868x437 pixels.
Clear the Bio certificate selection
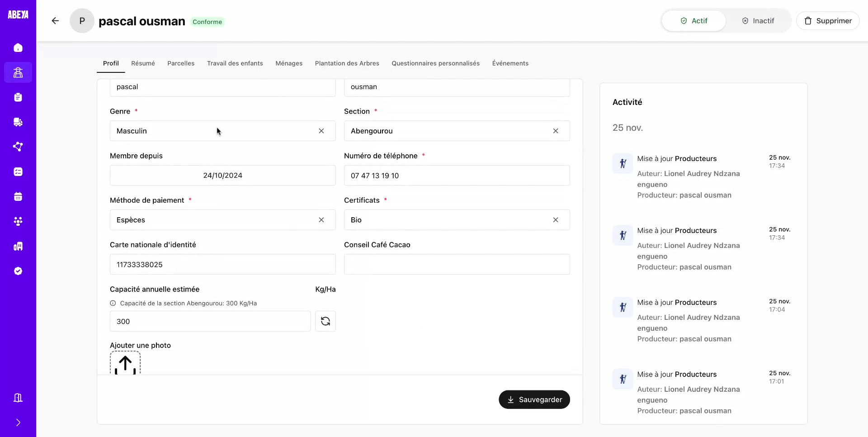[556, 220]
